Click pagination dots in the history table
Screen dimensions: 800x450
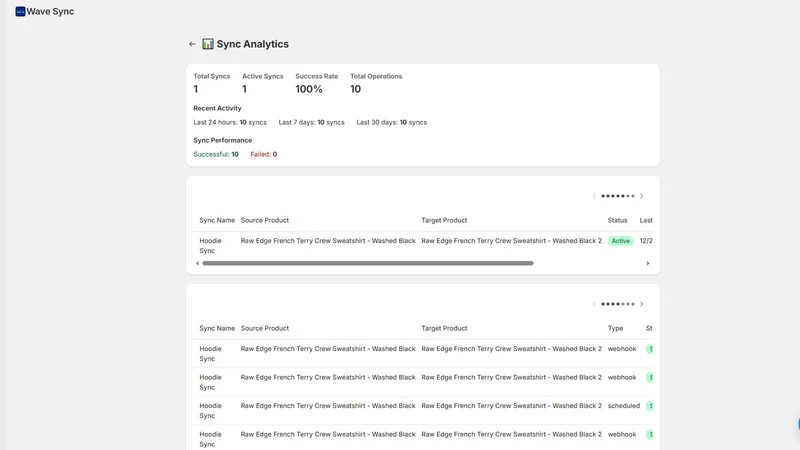tap(618, 304)
